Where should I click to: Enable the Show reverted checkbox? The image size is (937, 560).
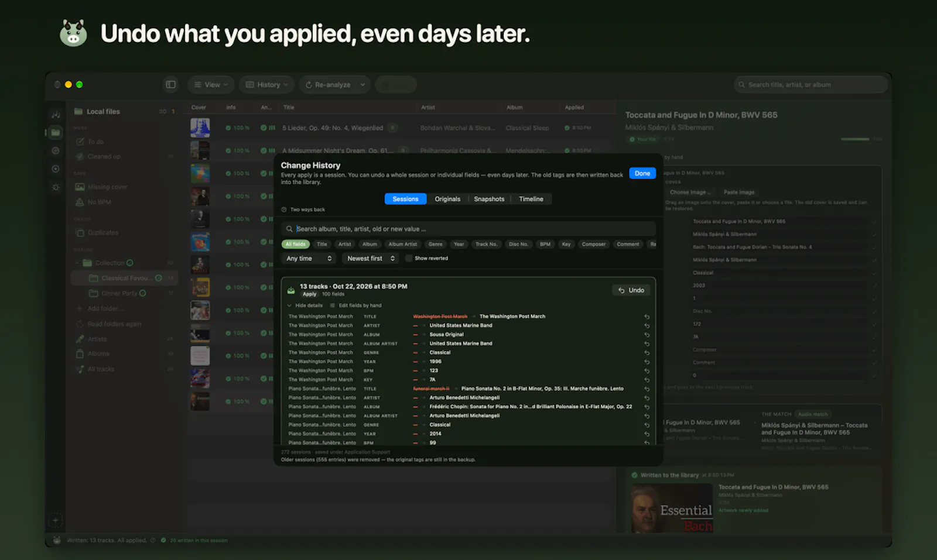[409, 258]
